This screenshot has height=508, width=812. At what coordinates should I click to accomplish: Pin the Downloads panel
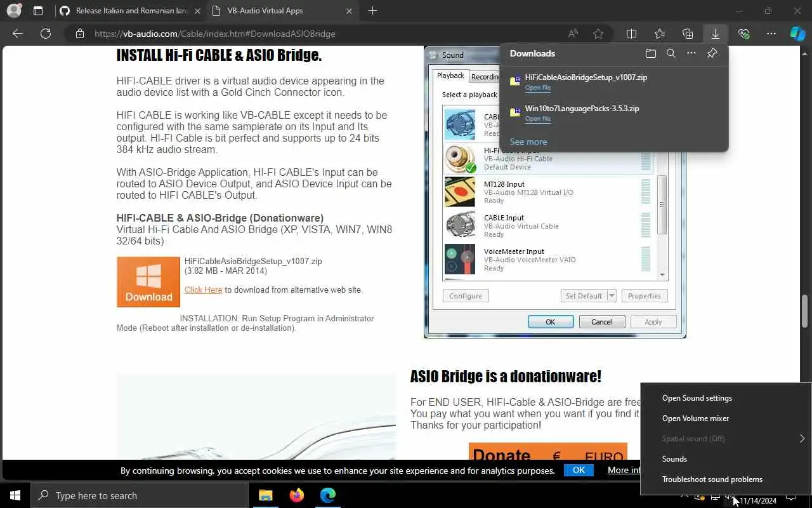(712, 53)
